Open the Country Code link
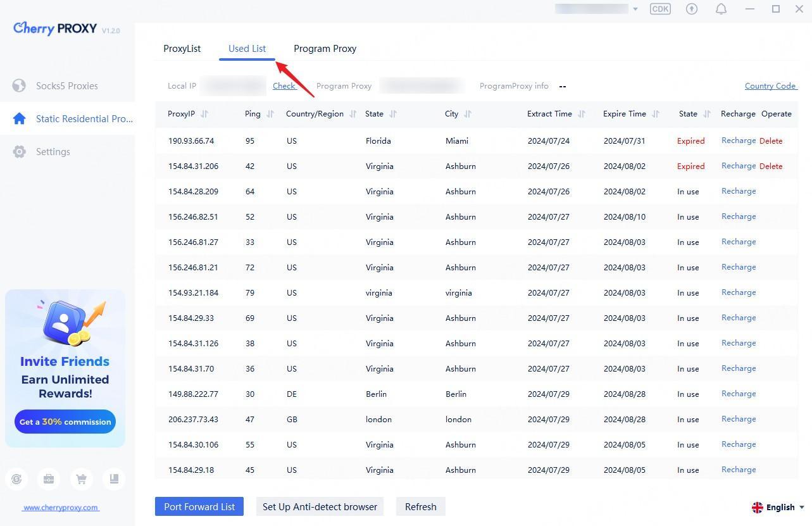 770,86
